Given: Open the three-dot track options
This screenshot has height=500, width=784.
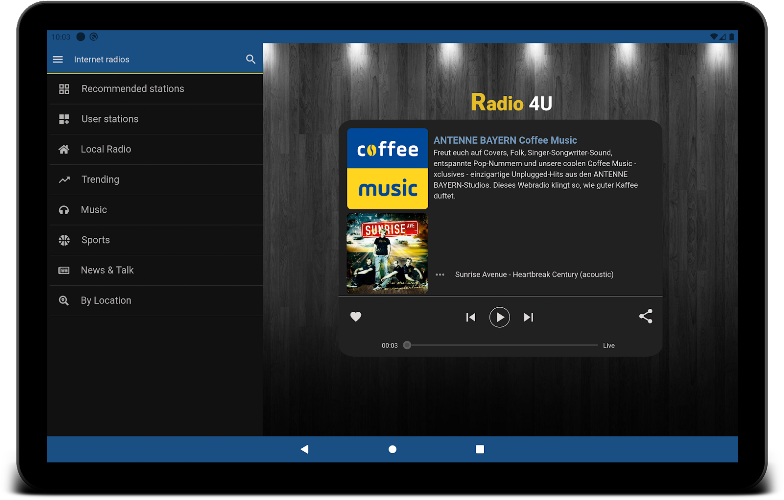Looking at the screenshot, I should (440, 275).
